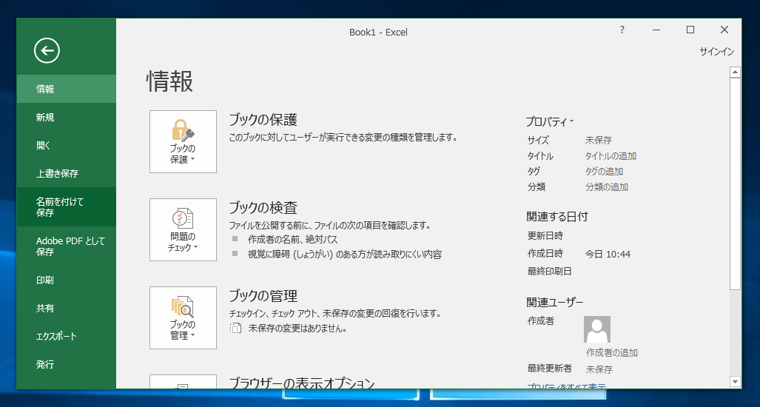This screenshot has width=760, height=407.
Task: Click the back arrow circle icon
Action: coord(47,50)
